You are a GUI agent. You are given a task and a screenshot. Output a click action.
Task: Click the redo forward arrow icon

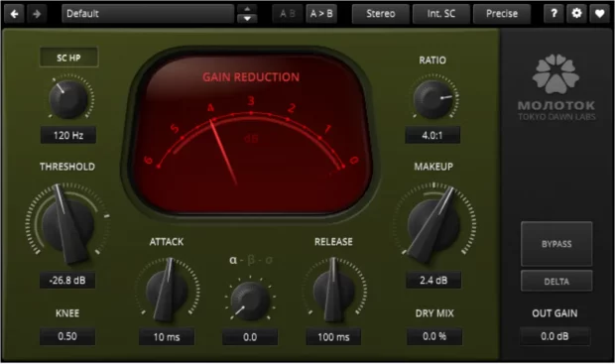pos(37,14)
